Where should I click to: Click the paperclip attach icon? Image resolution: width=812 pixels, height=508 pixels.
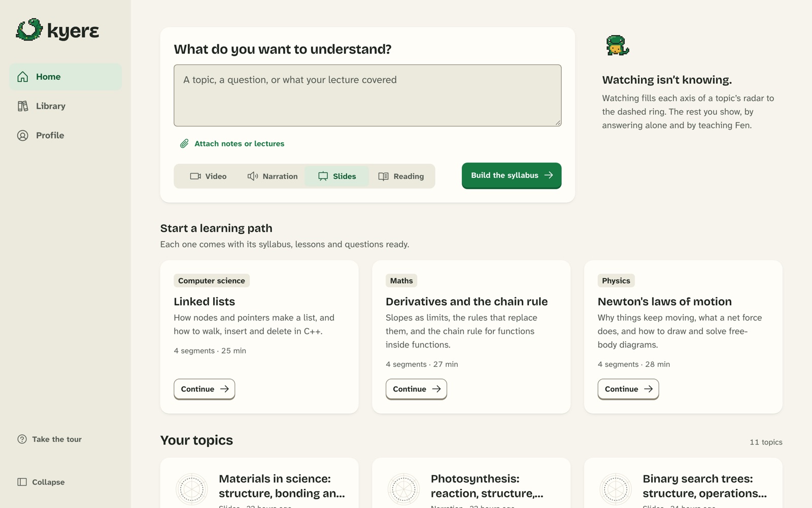[184, 144]
